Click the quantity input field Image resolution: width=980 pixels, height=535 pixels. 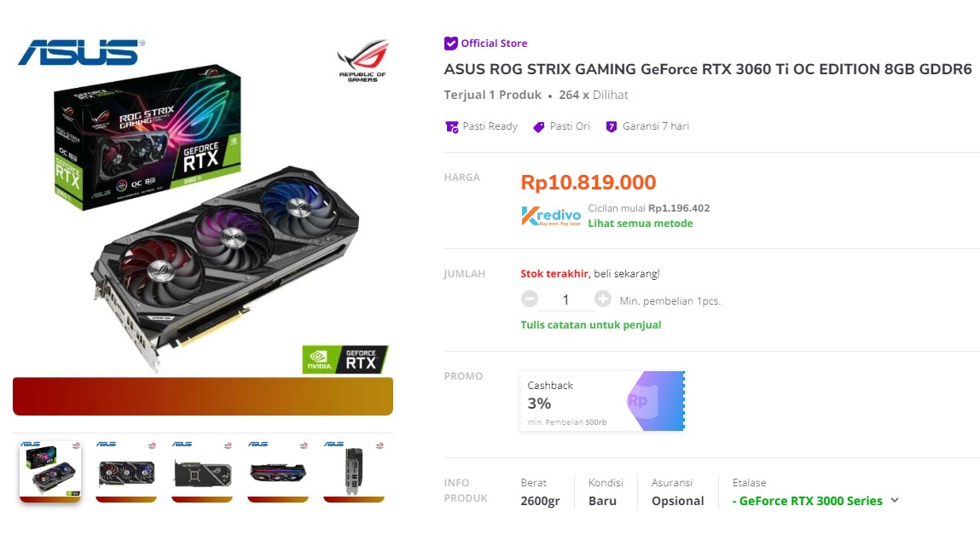point(566,299)
